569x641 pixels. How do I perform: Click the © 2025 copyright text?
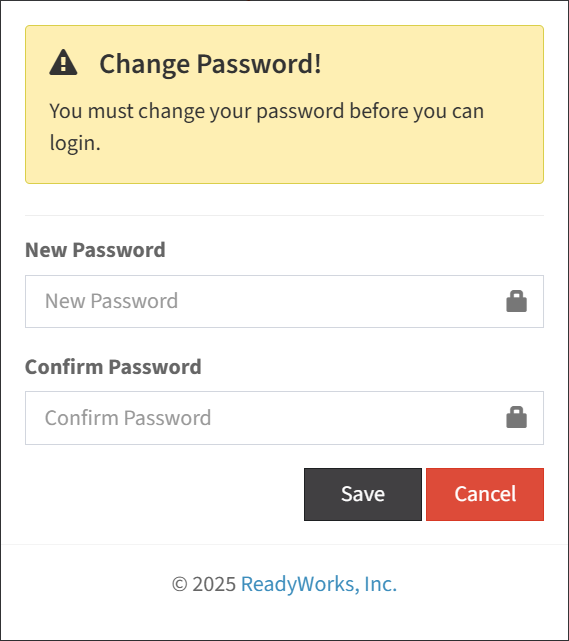coord(204,584)
